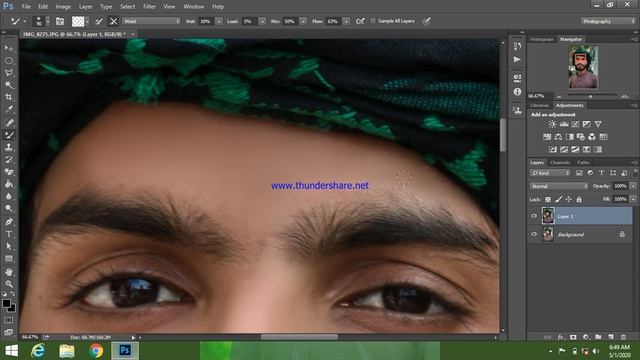Image resolution: width=640 pixels, height=360 pixels.
Task: Add a Curves adjustment
Action: click(x=576, y=124)
